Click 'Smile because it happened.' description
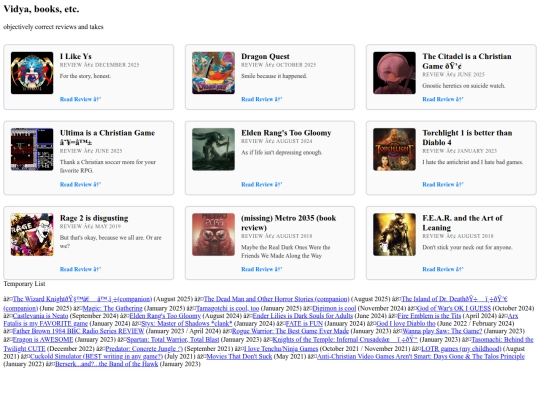 click(274, 76)
